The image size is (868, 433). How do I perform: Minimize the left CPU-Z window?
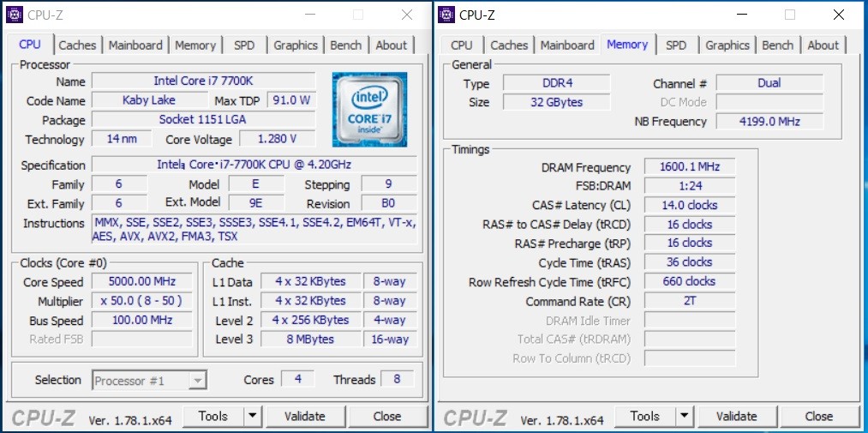309,15
